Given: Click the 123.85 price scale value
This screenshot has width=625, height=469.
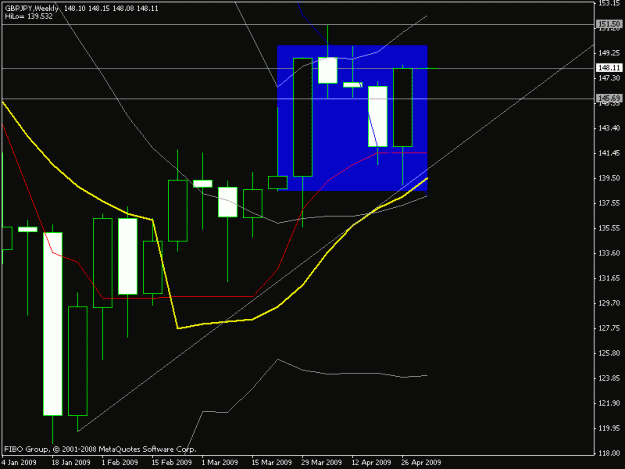Looking at the screenshot, I should click(x=609, y=378).
